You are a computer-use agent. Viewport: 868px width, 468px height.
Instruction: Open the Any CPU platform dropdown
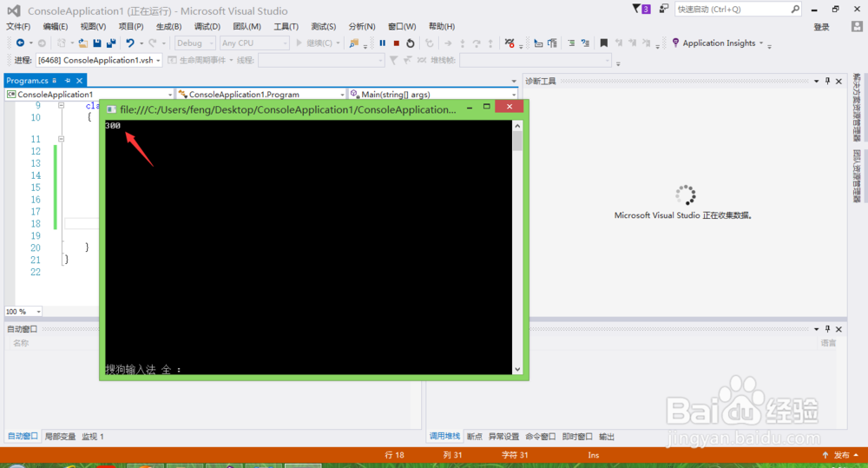[254, 43]
